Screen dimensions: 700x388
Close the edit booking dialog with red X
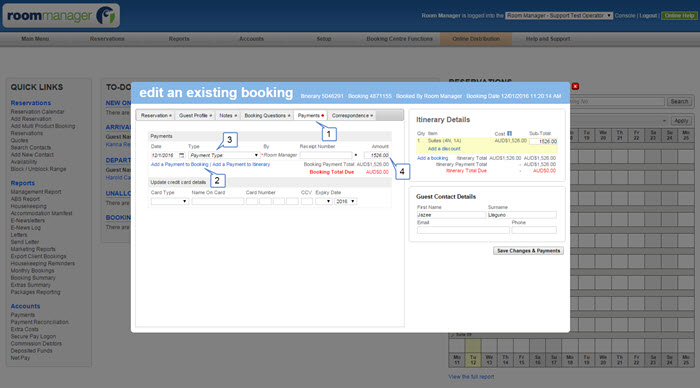(x=575, y=86)
